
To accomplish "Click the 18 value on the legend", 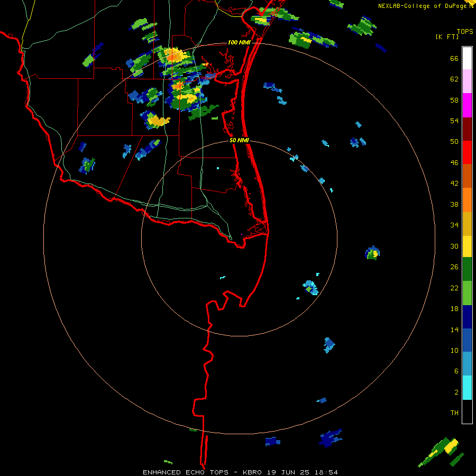I will pos(454,309).
